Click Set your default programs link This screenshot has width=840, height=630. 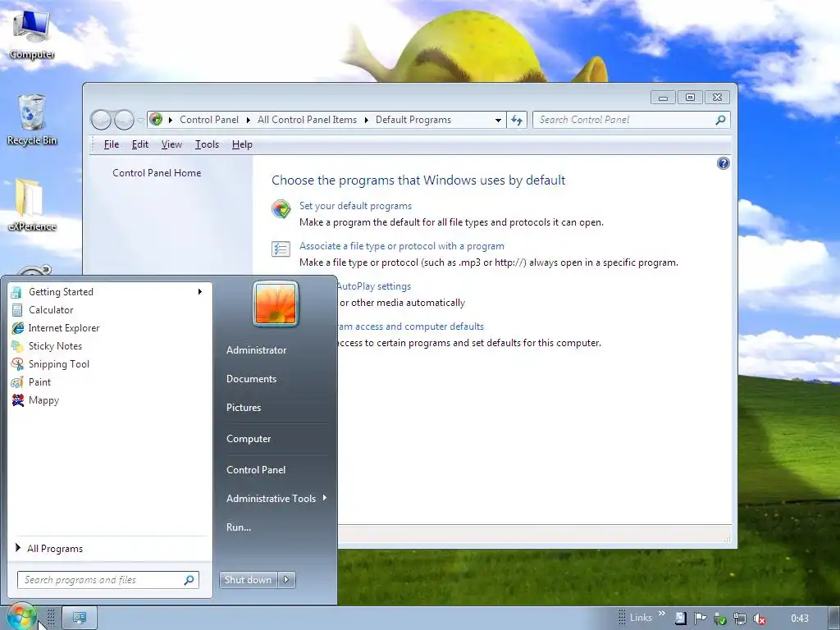[x=355, y=206]
